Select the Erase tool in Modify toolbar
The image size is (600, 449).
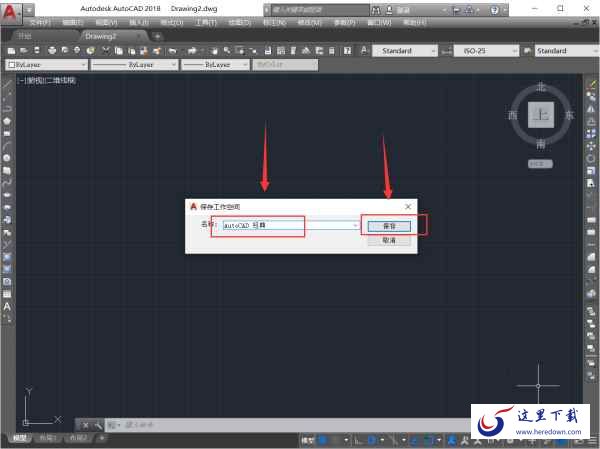click(592, 85)
